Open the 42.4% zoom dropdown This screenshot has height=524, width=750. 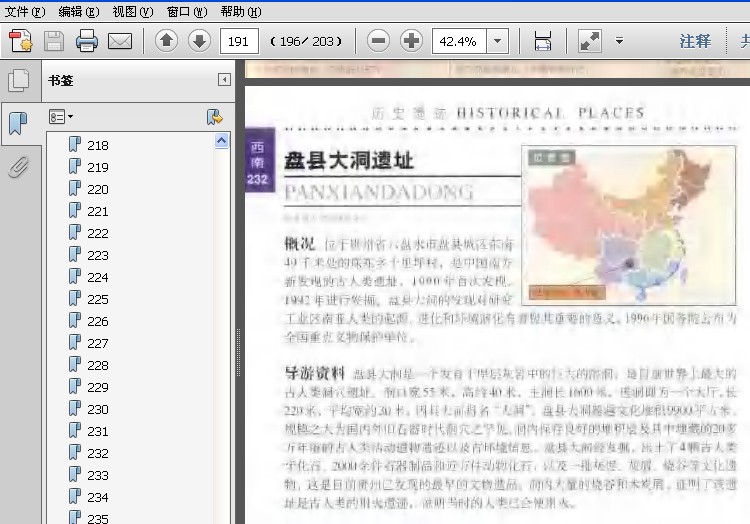(497, 41)
